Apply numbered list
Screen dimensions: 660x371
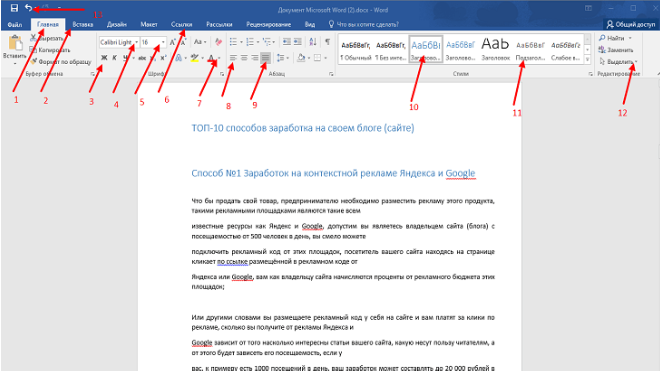(250, 42)
